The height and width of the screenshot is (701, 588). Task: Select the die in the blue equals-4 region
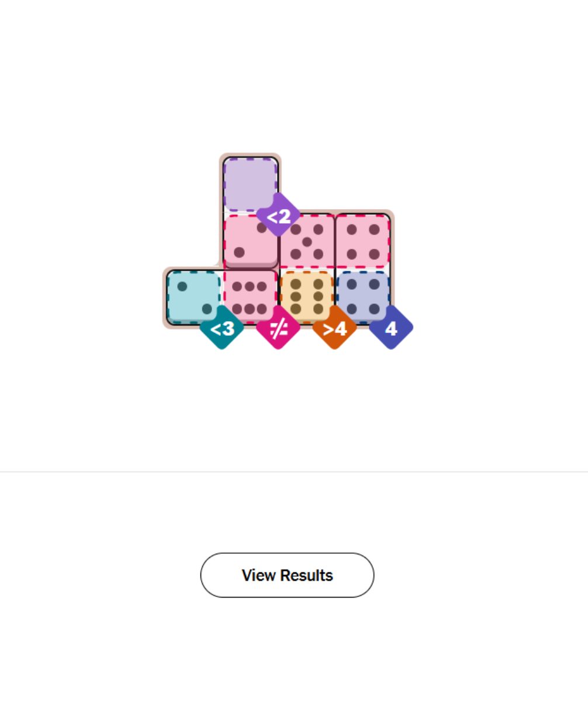click(x=363, y=297)
